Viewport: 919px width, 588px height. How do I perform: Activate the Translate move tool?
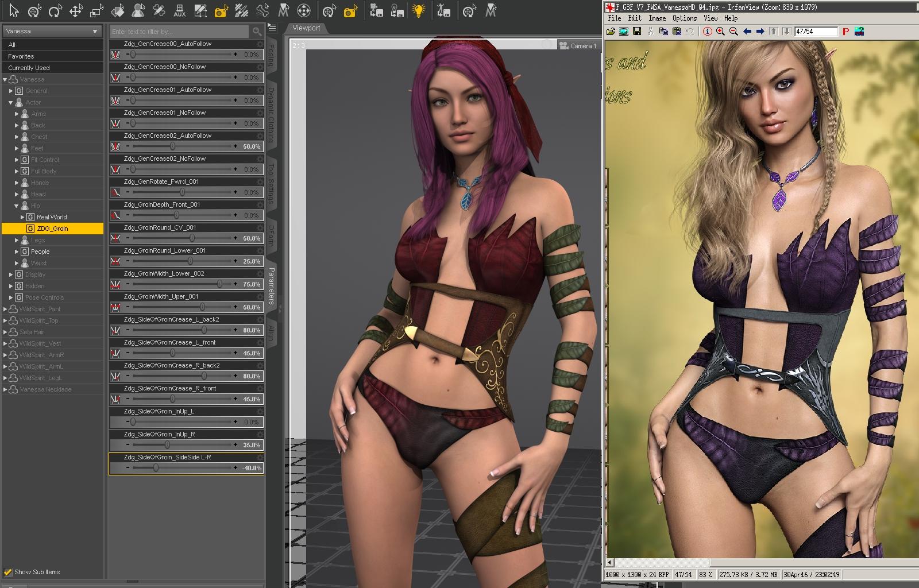(76, 11)
